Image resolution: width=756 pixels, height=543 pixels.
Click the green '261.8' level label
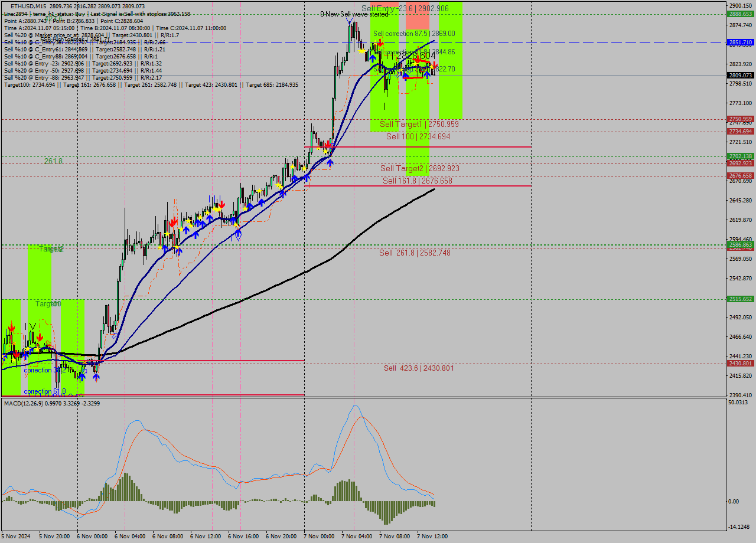click(53, 161)
